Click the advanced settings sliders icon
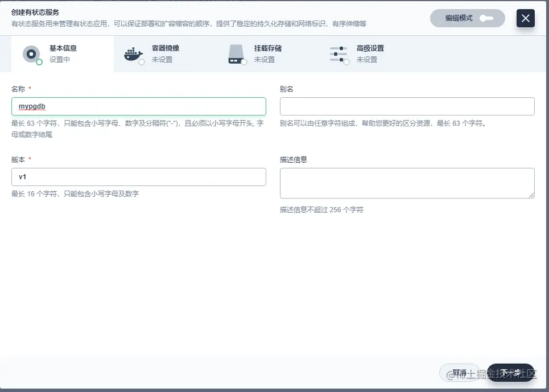This screenshot has width=549, height=392. (x=339, y=54)
